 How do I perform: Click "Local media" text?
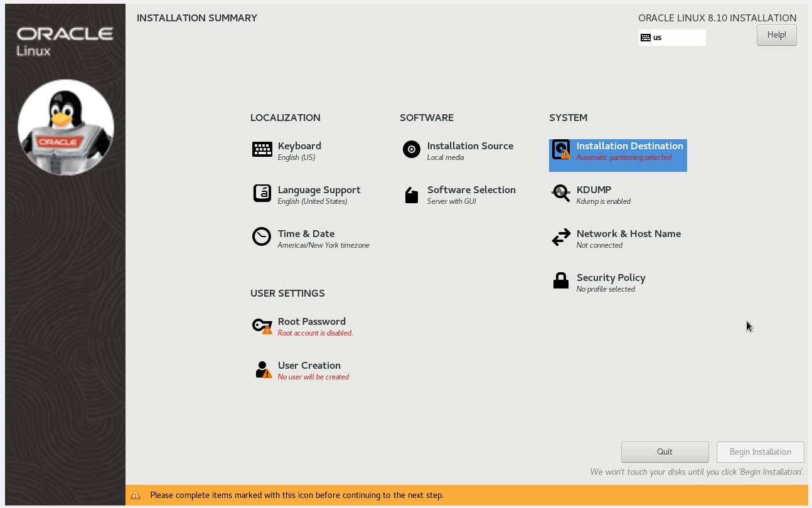[x=446, y=158]
